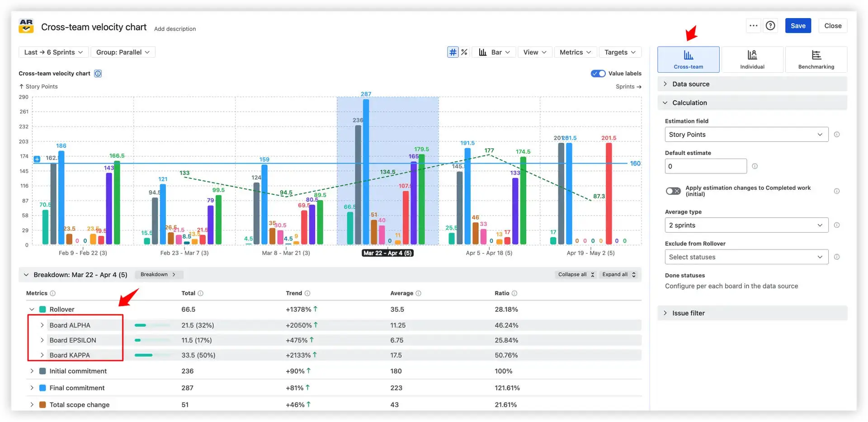
Task: Click Expand all in breakdown header
Action: 619,275
